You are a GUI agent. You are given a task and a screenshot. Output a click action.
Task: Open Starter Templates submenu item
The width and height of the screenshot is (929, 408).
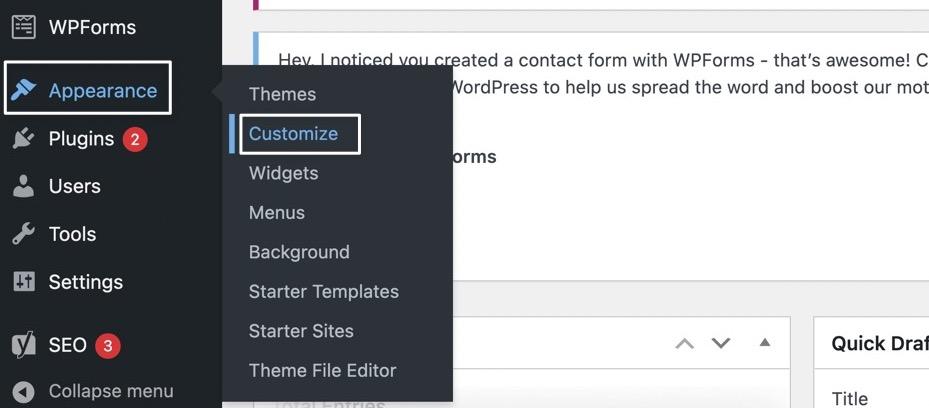[323, 292]
